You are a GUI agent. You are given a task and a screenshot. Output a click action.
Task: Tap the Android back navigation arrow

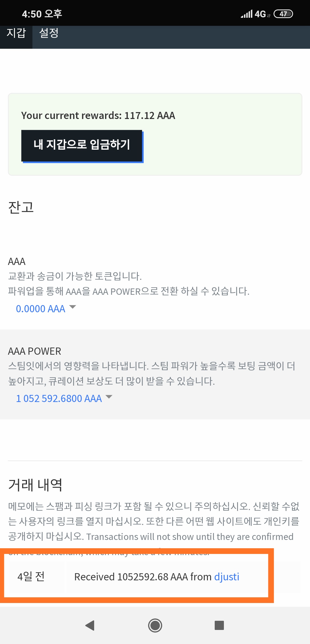pyautogui.click(x=90, y=625)
